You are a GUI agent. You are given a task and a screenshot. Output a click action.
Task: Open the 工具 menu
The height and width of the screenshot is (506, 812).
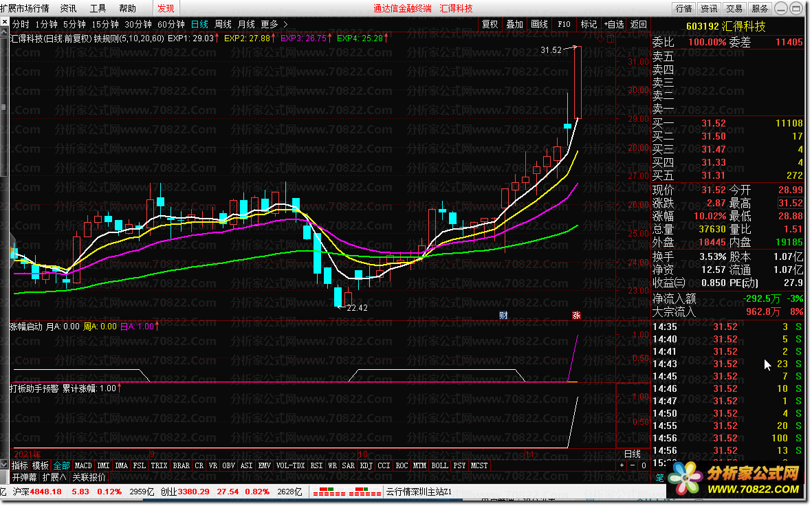pyautogui.click(x=98, y=8)
